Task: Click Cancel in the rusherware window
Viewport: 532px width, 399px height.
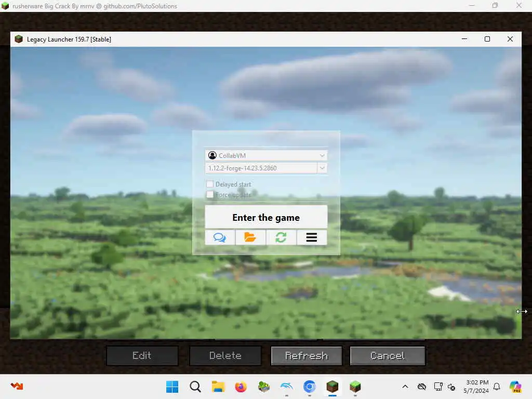Action: 387,355
